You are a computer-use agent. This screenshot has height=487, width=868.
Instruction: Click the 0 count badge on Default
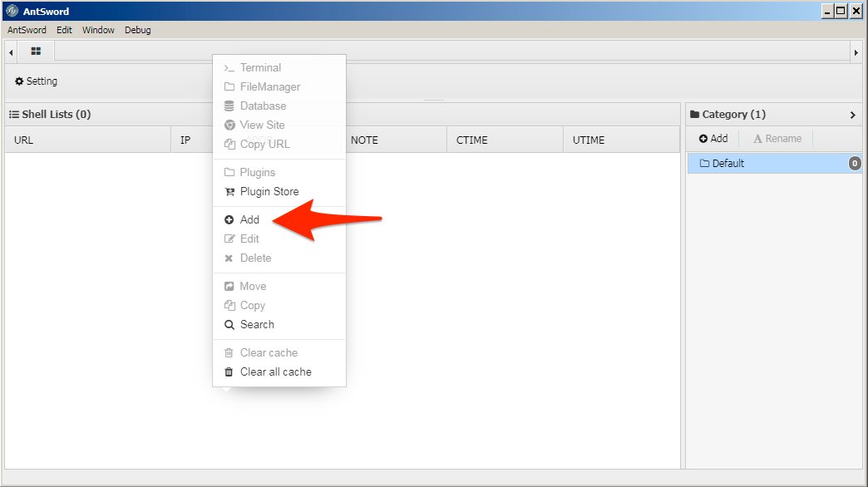(x=855, y=163)
